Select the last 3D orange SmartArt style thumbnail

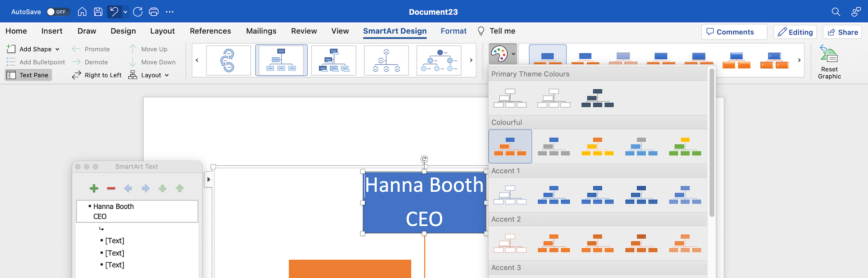[x=774, y=60]
